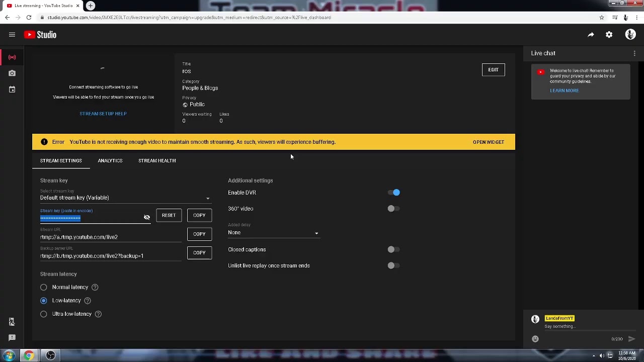Switch to the Stream Settings tab
This screenshot has height=362, width=644.
click(x=61, y=160)
